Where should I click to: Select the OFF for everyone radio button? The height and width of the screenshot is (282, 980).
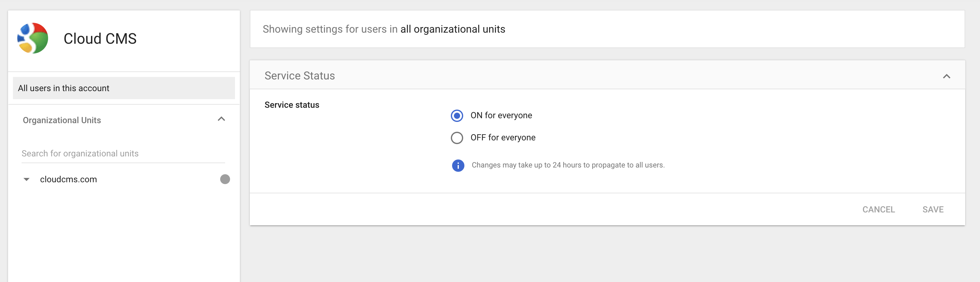pos(456,138)
